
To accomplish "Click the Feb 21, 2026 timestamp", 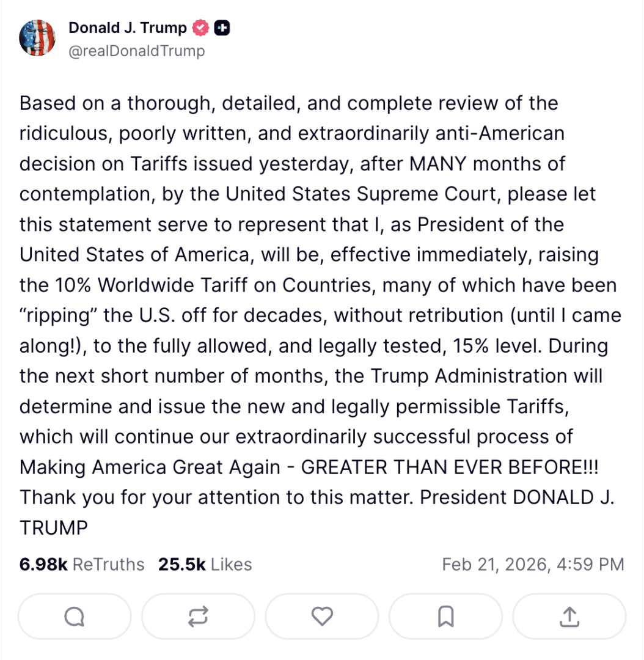I will 533,564.
